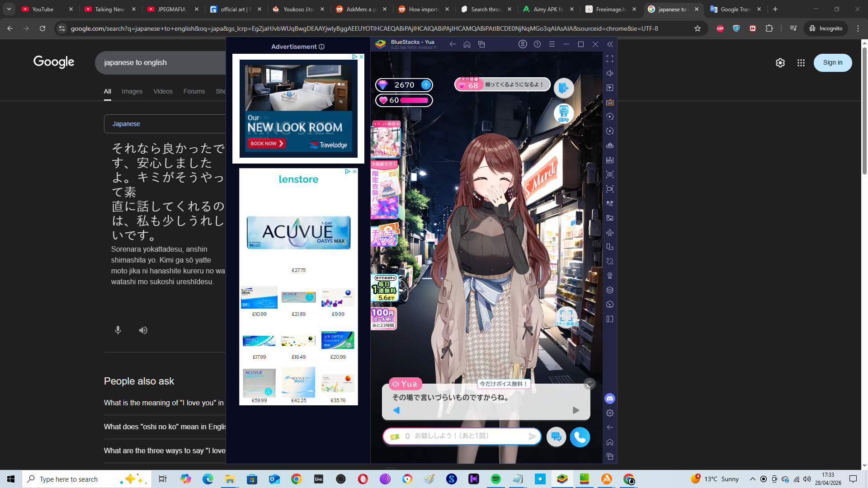Click the blue exit door icon

[563, 88]
